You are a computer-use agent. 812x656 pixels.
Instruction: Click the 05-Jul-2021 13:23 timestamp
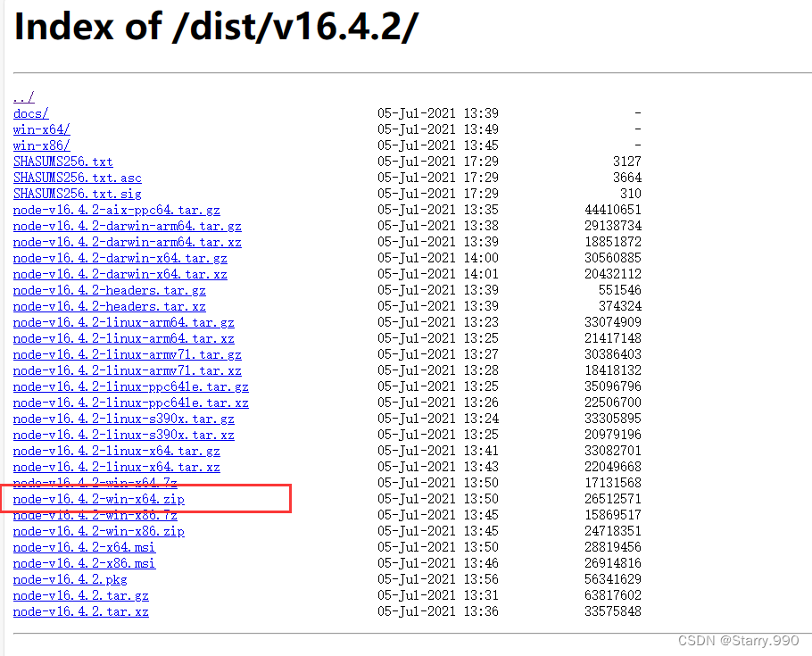(438, 322)
